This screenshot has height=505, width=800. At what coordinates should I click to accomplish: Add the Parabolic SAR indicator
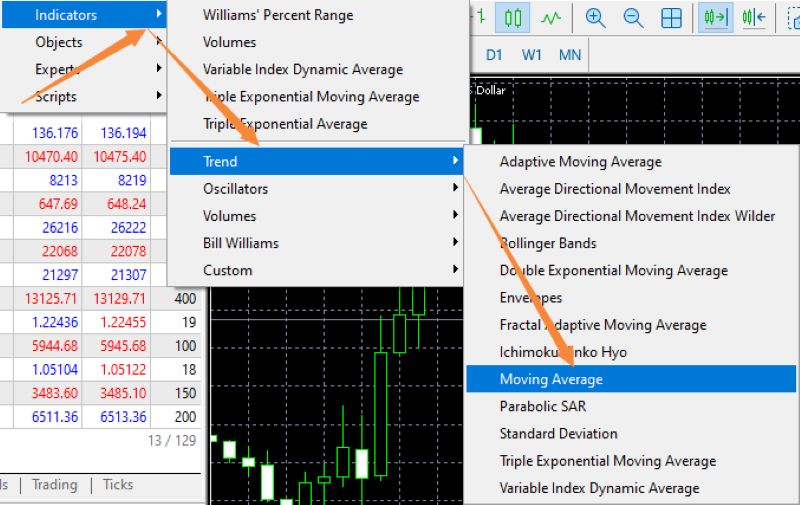[x=543, y=406]
